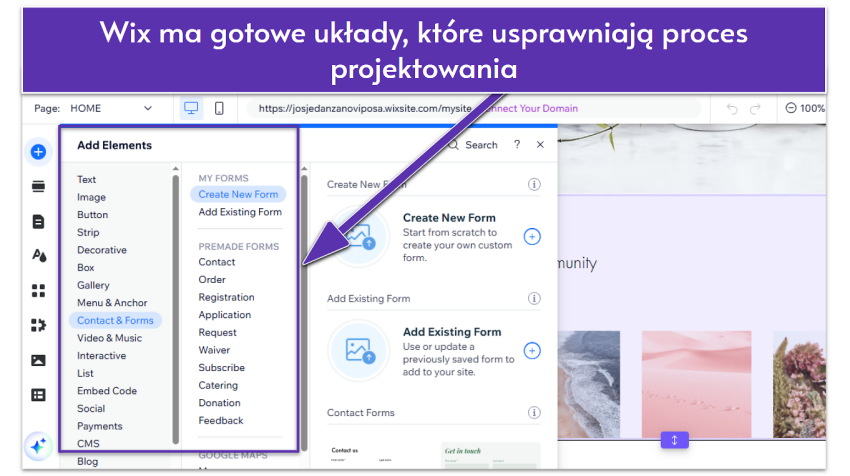Viewport: 850px width, 476px height.
Task: Select Decorative category
Action: (x=101, y=250)
